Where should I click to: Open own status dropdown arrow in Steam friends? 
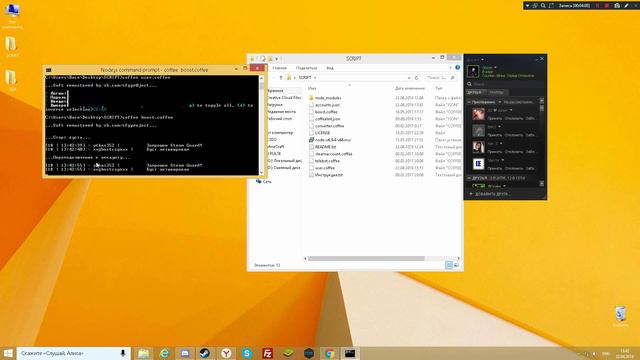click(x=496, y=67)
